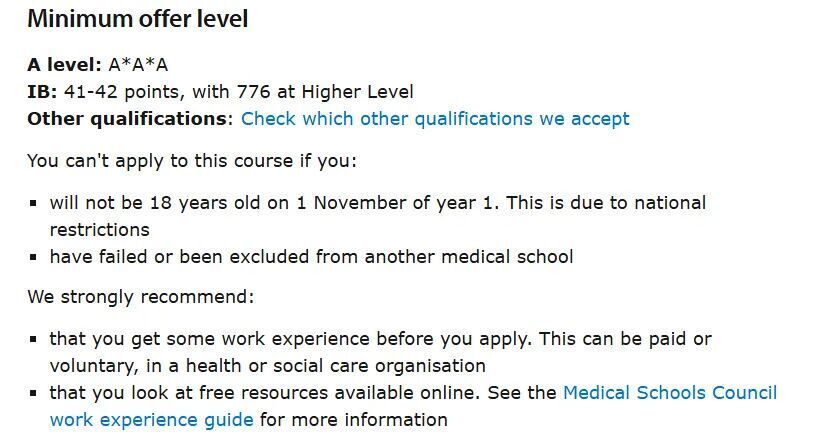Click the 'for more information' text

(x=353, y=419)
